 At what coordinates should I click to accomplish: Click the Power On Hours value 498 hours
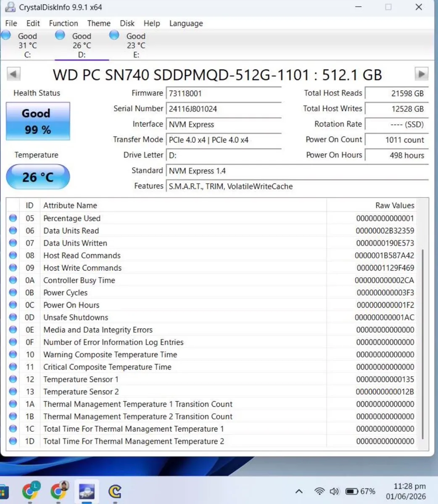[x=397, y=155]
